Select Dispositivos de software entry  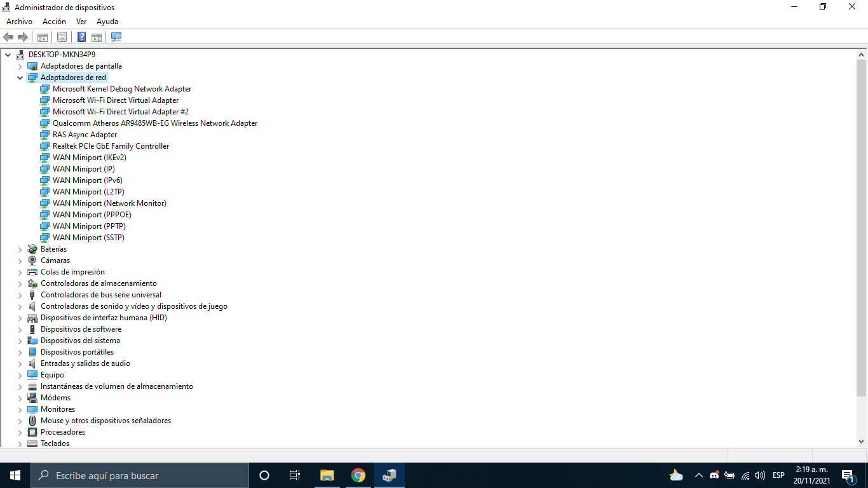click(x=81, y=329)
